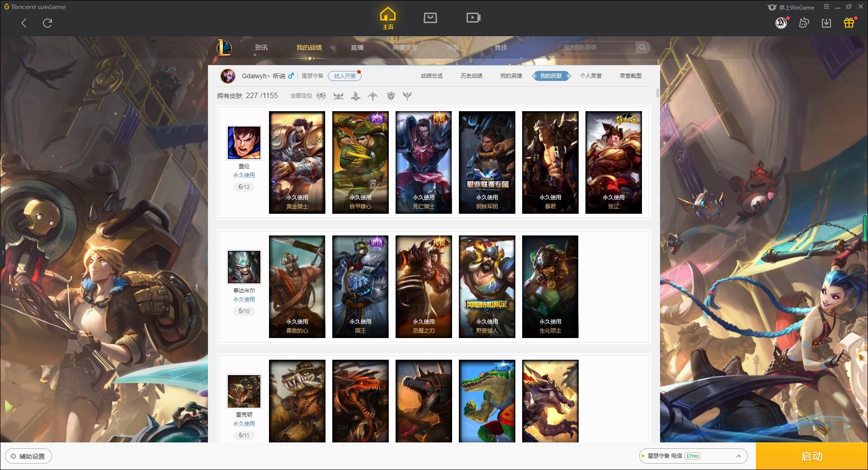Open the 战绩总览 sub-tab
This screenshot has width=868, height=470.
(x=432, y=76)
